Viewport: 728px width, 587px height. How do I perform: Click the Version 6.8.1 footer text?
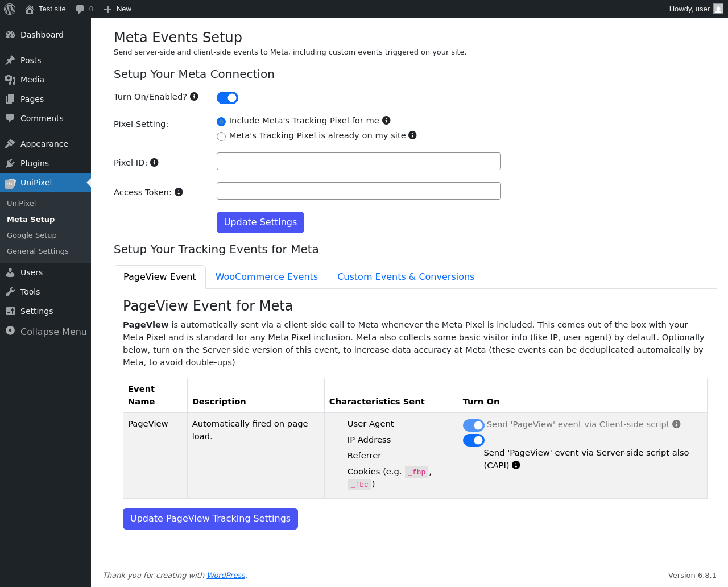[692, 575]
